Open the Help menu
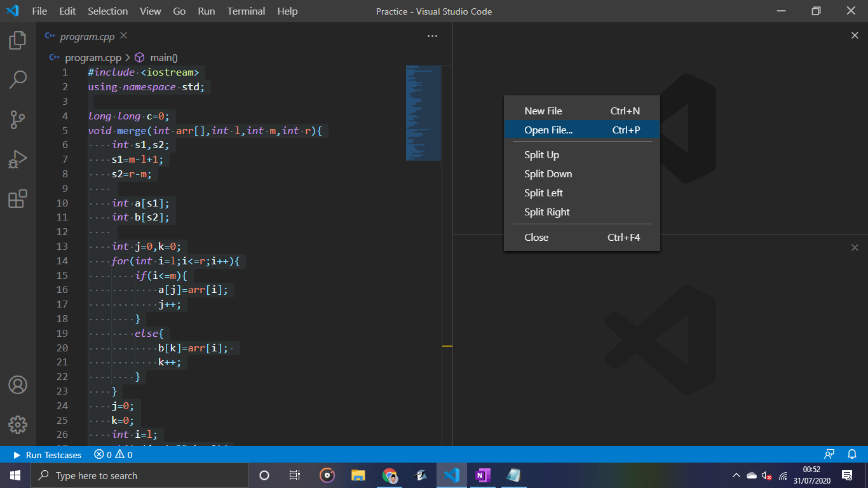The width and height of the screenshot is (868, 488). pyautogui.click(x=287, y=11)
